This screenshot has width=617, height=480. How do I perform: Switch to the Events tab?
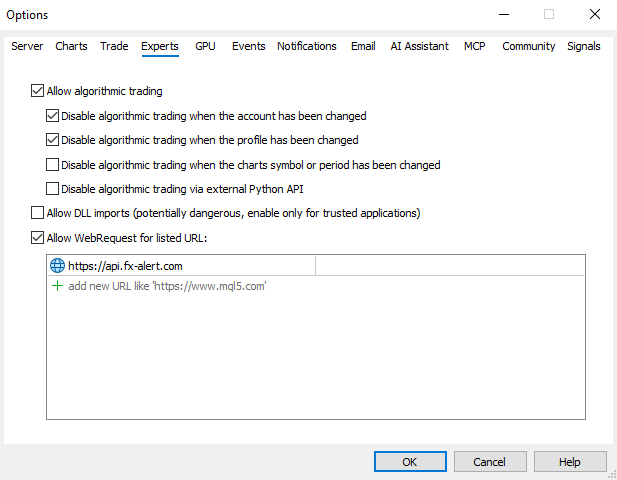coord(249,46)
